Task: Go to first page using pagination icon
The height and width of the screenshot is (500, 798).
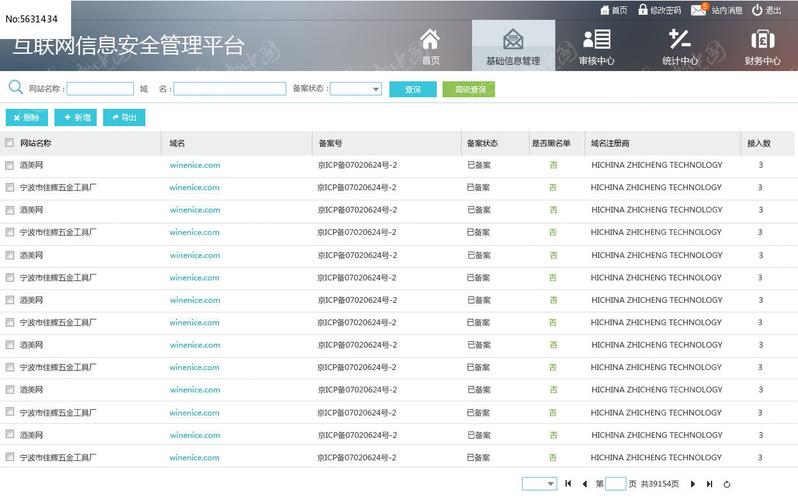Action: click(x=568, y=484)
